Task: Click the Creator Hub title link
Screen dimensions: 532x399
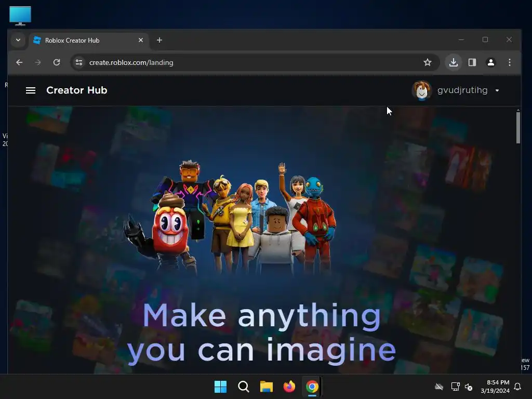Action: (x=77, y=90)
